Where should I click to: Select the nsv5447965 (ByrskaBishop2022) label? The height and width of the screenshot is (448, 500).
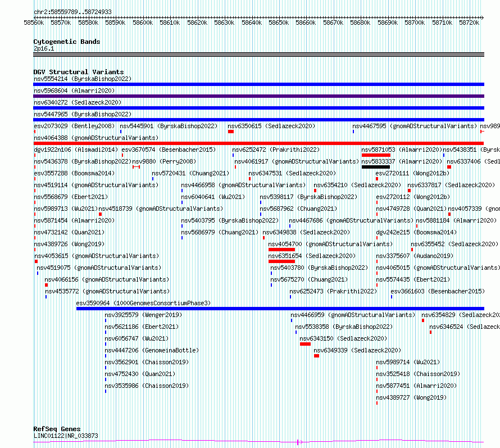(83, 114)
